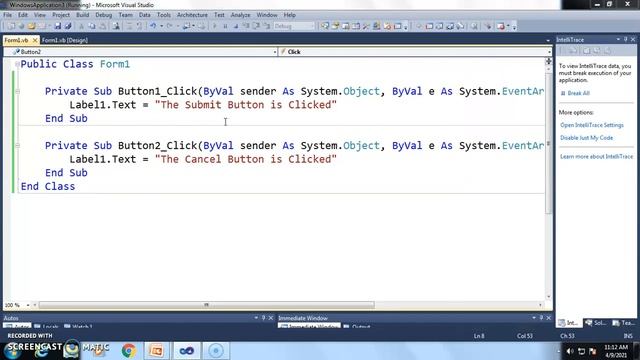
Task: Open the Debug menu
Action: (103, 15)
